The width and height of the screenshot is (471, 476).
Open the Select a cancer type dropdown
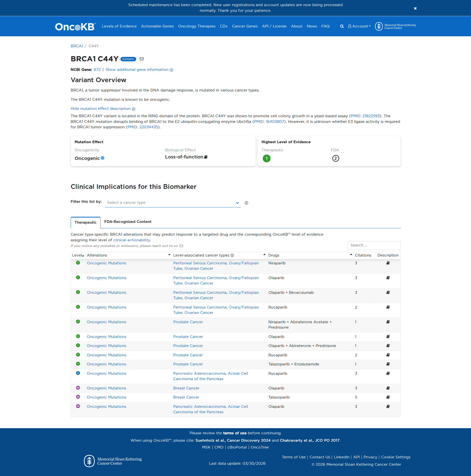tap(172, 202)
